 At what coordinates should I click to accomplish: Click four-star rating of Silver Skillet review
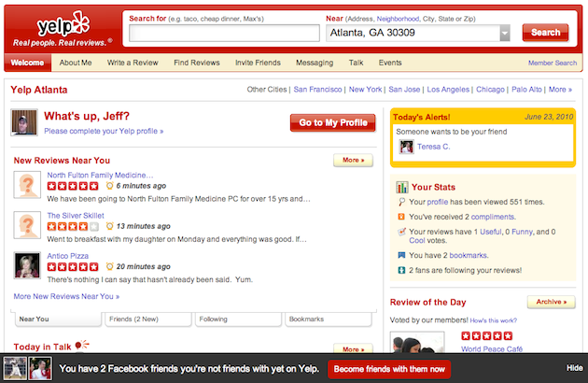click(73, 226)
